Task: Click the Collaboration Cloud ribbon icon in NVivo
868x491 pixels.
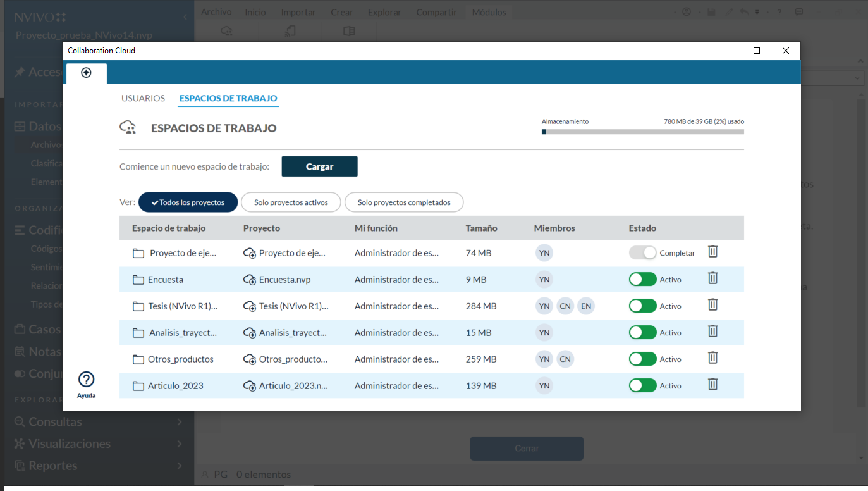Action: tap(227, 31)
